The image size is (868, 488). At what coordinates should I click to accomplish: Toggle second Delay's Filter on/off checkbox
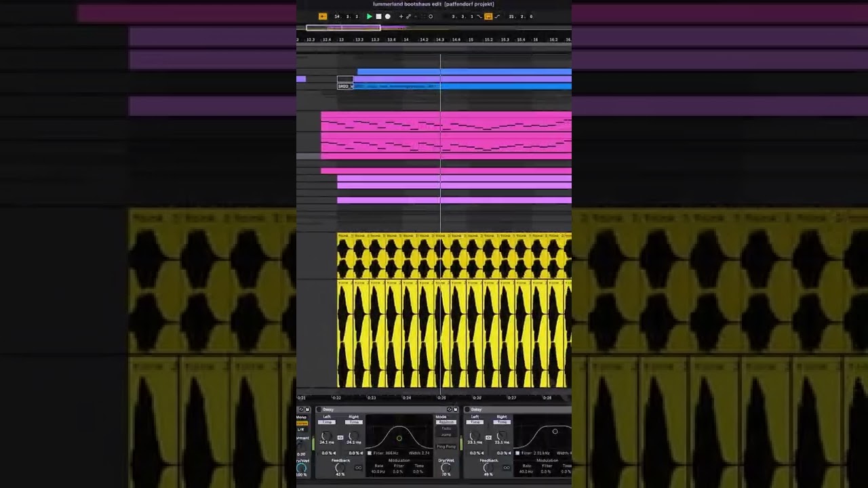click(517, 453)
